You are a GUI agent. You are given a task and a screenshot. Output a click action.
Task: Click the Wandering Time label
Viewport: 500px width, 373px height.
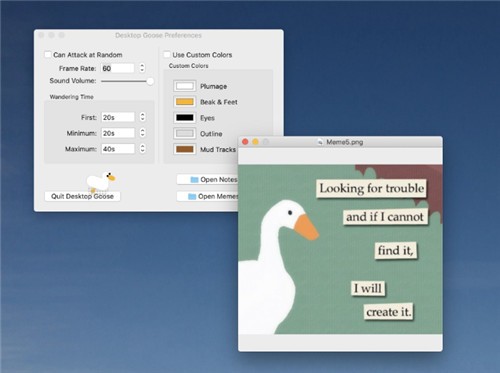(71, 97)
